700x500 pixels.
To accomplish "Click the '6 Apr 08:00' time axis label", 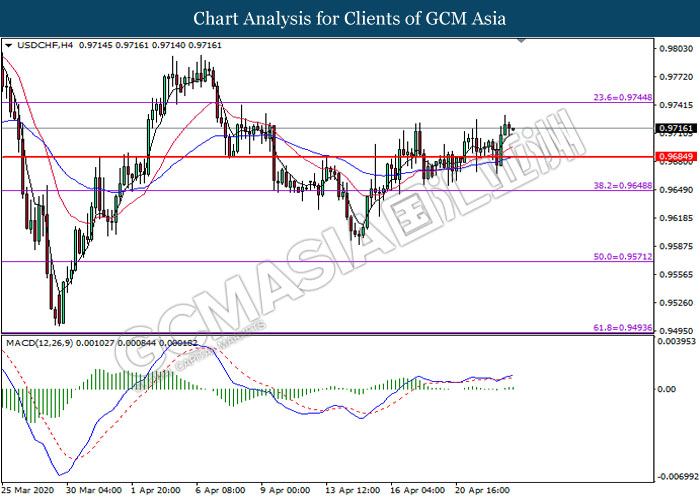I will [x=219, y=490].
